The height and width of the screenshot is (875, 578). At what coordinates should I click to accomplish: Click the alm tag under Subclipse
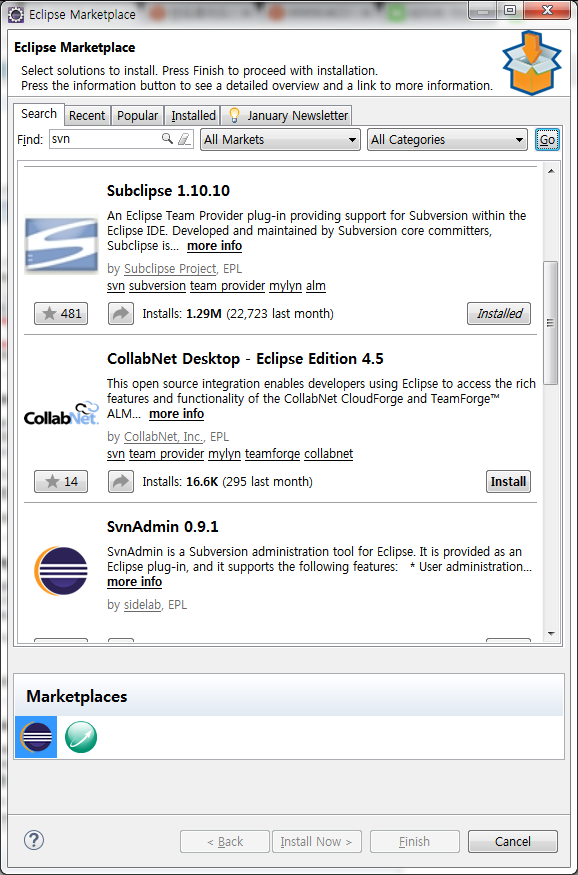tap(316, 286)
